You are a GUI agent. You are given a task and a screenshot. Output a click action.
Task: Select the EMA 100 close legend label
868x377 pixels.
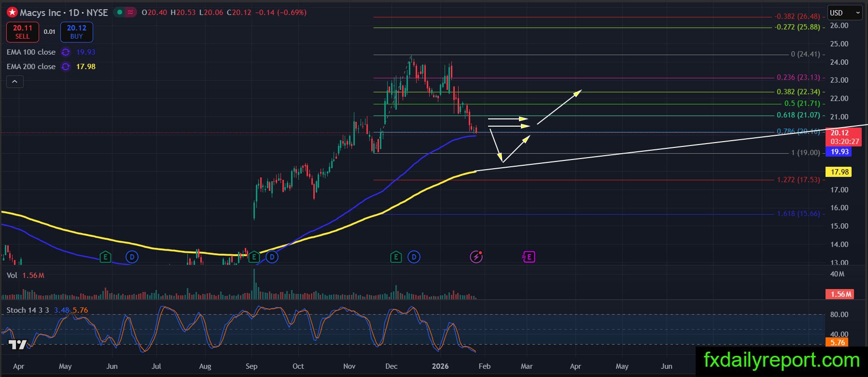(x=31, y=52)
